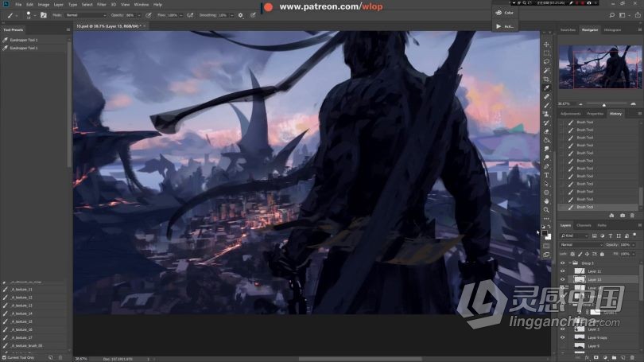644x362 pixels.
Task: Open layer Opacity dropdown in Layers panel
Action: point(633,245)
